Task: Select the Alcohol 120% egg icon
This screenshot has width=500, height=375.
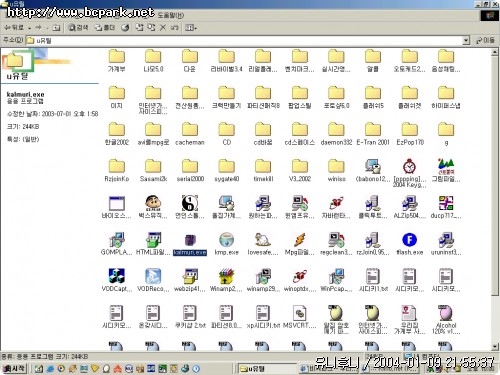Action: pos(446,313)
